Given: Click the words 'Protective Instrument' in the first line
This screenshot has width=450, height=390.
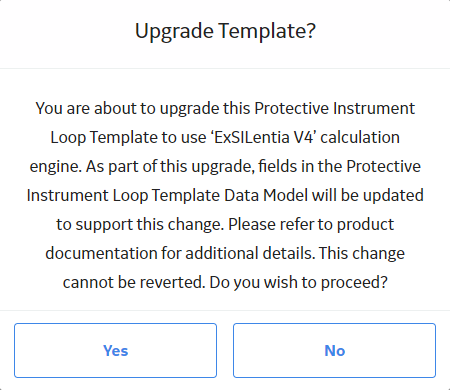Looking at the screenshot, I should [335, 108].
